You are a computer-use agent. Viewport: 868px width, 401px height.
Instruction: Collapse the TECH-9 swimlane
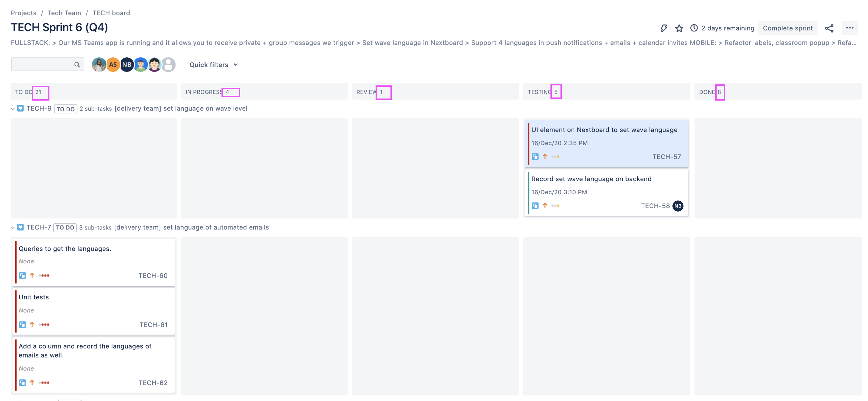(x=12, y=108)
